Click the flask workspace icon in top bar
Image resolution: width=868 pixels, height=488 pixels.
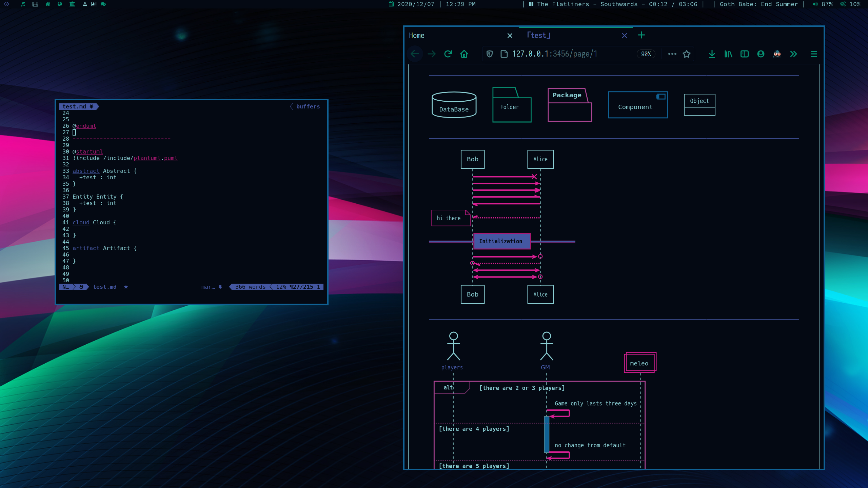pos(85,4)
